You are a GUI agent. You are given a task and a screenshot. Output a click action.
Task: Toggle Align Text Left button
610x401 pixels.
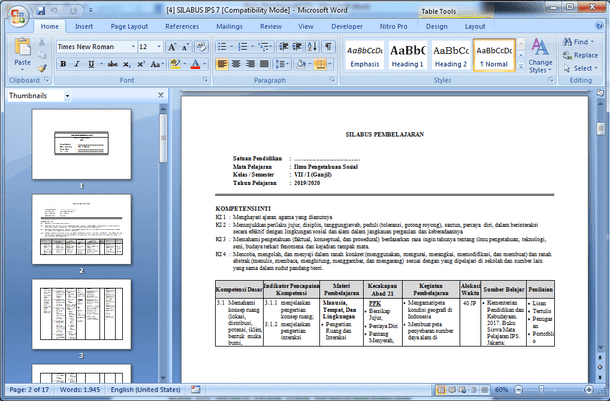click(x=222, y=64)
